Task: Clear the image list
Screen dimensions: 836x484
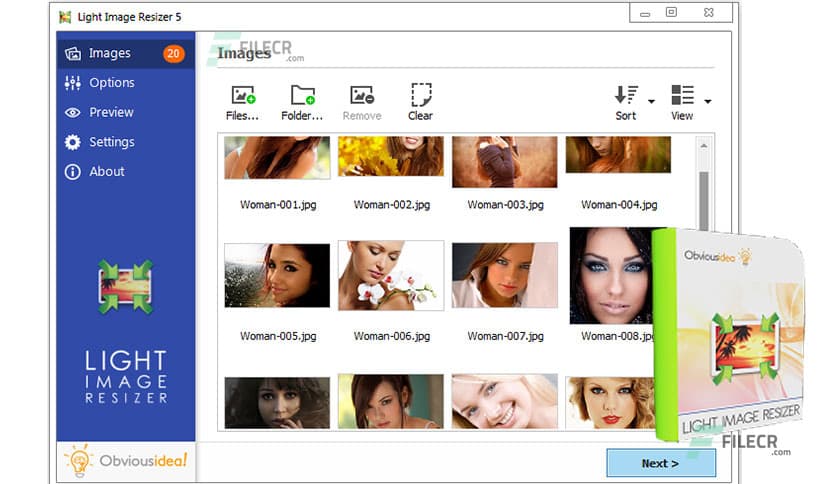Action: tap(421, 102)
